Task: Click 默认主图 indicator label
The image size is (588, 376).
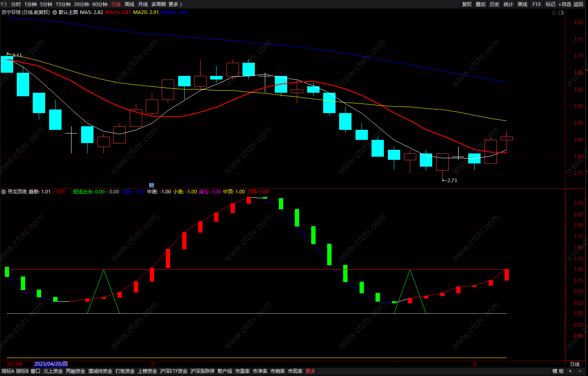Action: pyautogui.click(x=68, y=12)
